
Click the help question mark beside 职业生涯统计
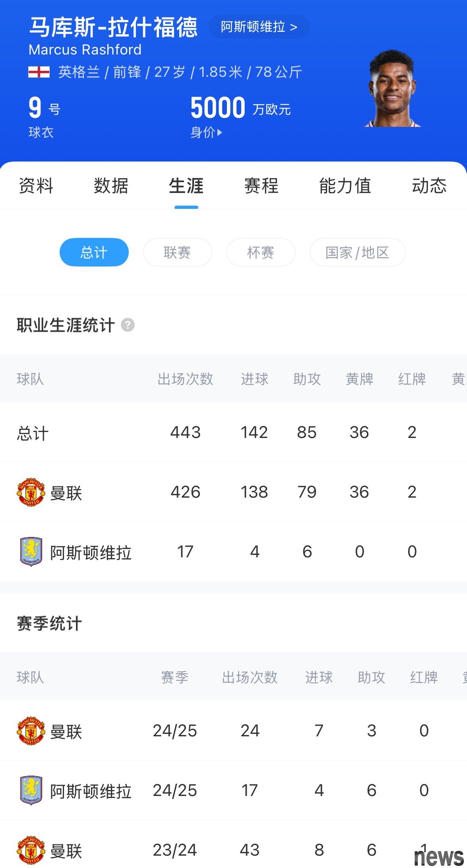tap(128, 325)
